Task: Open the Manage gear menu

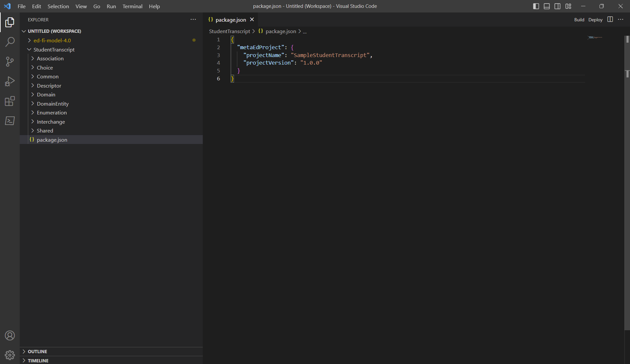Action: click(10, 355)
